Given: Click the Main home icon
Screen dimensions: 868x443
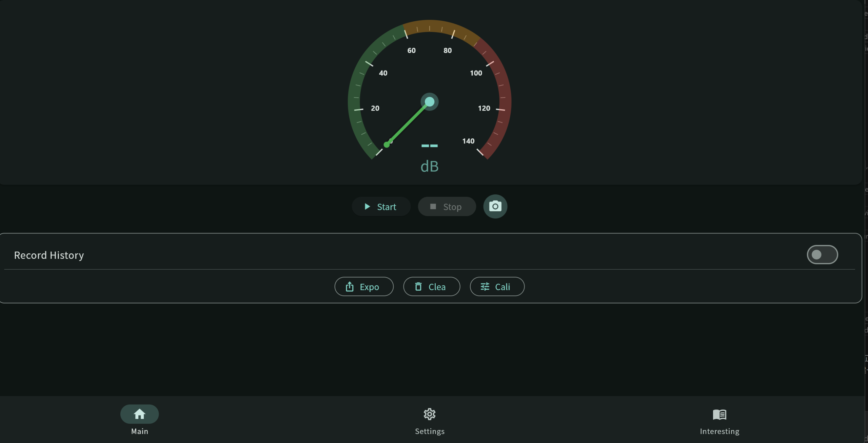Looking at the screenshot, I should [x=139, y=414].
